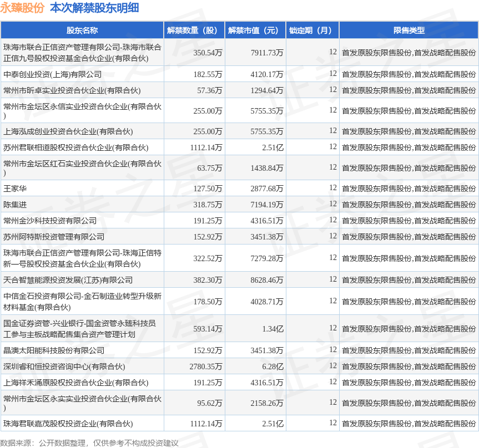
Task: Click quantity value 318.75万
Action: click(x=208, y=205)
